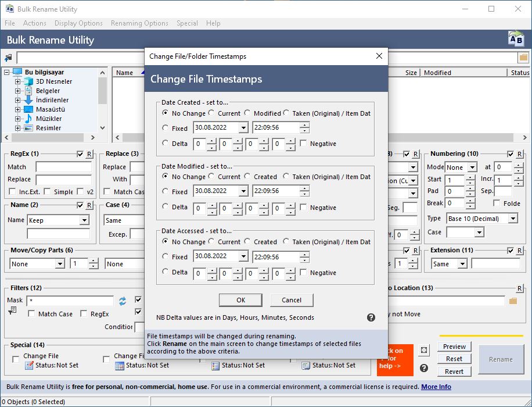532x407 pixels.
Task: Click the Belgeler documents icon
Action: tap(28, 91)
